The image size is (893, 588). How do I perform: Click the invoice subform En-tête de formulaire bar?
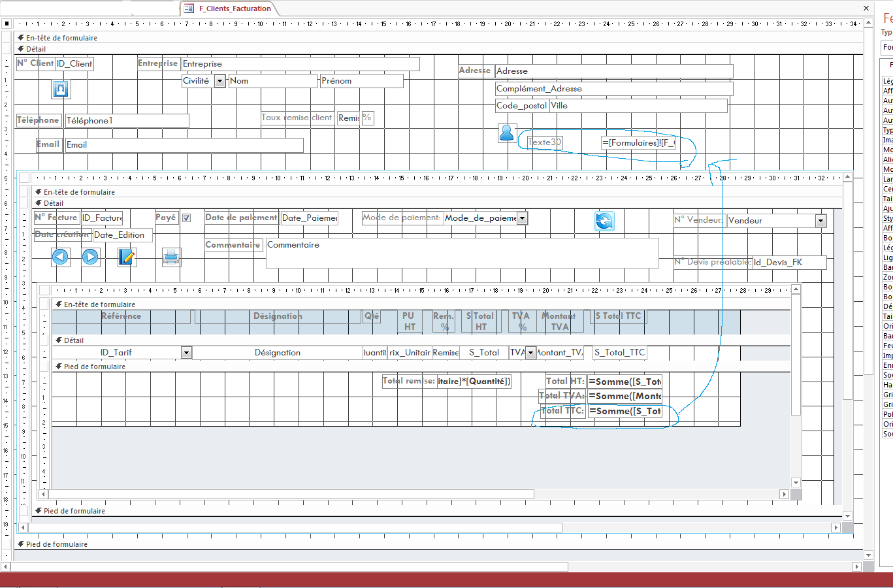[438, 192]
